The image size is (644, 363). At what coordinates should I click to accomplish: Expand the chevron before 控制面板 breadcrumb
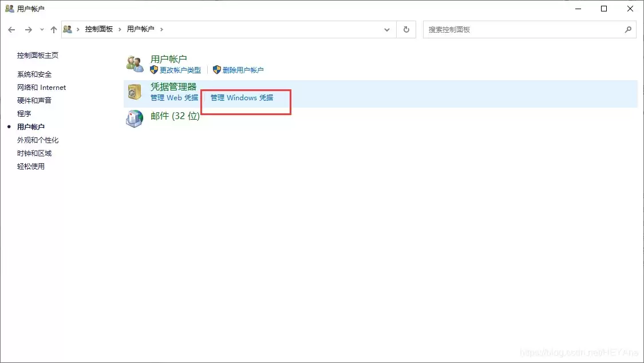[x=78, y=30]
